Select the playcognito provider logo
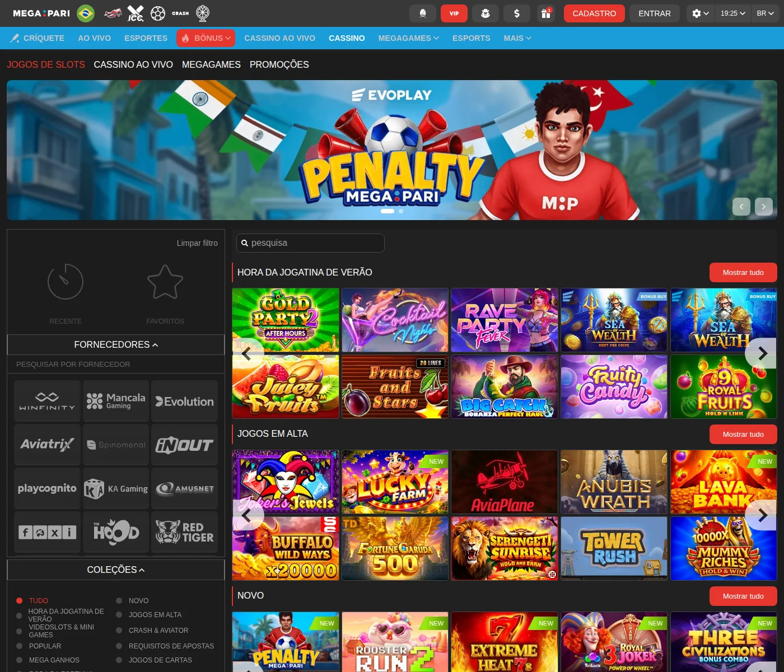 pos(47,488)
